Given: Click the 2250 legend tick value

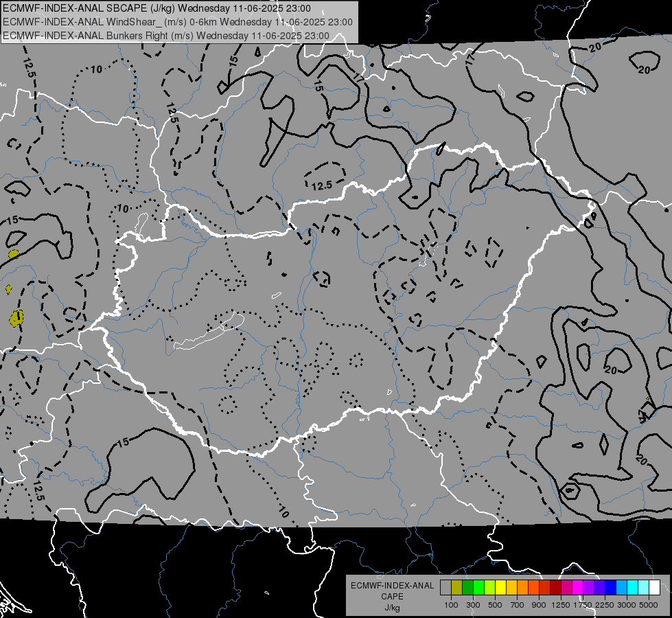Looking at the screenshot, I should point(605,605).
